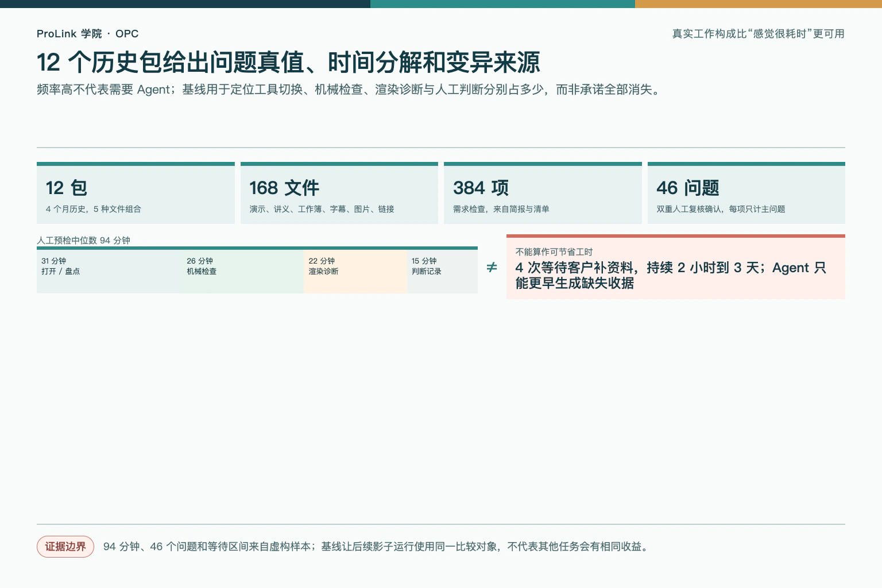Click the not-equal ≠ symbol

click(x=492, y=267)
